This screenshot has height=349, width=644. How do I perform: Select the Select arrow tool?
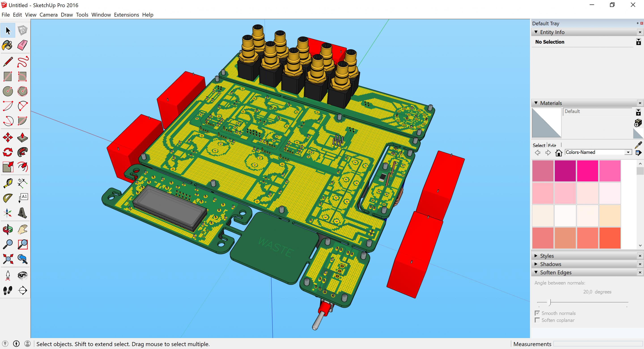(x=8, y=30)
